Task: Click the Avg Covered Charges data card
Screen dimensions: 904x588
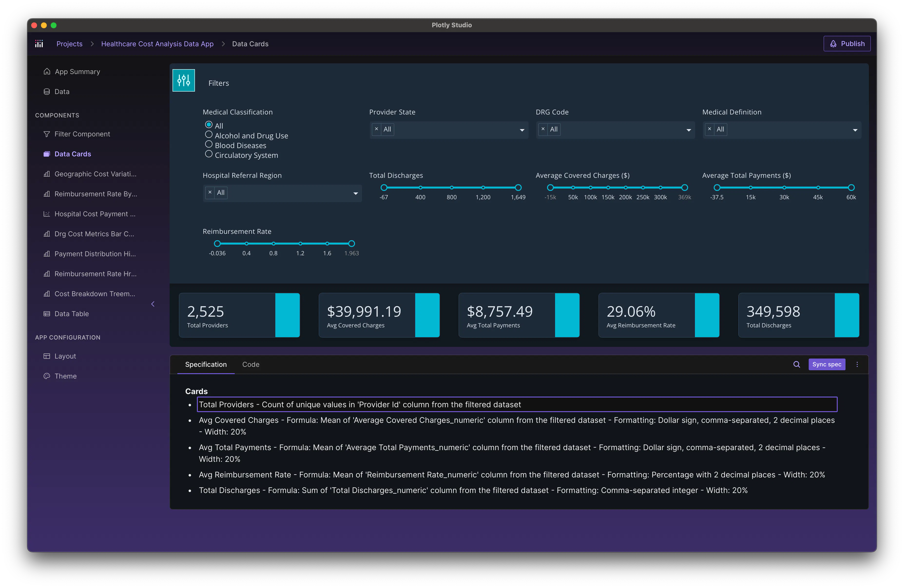Action: (x=379, y=315)
